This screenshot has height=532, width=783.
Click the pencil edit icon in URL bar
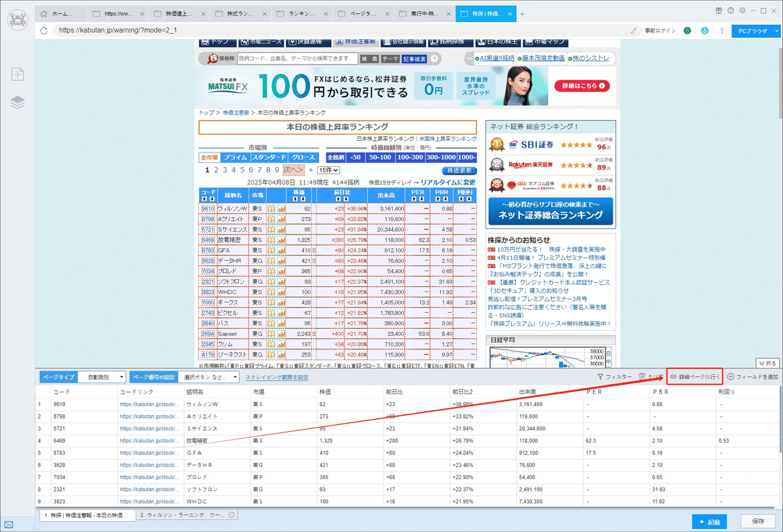coord(634,30)
